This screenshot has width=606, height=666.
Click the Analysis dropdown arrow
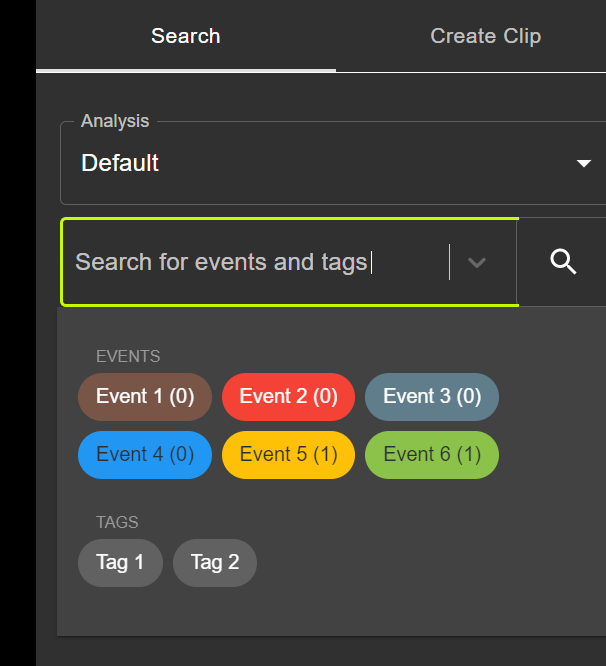(585, 164)
